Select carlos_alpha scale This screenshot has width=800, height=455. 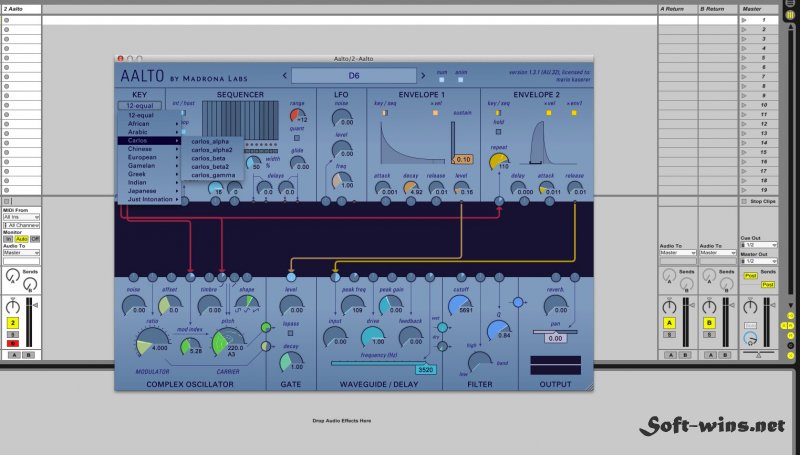(x=212, y=141)
